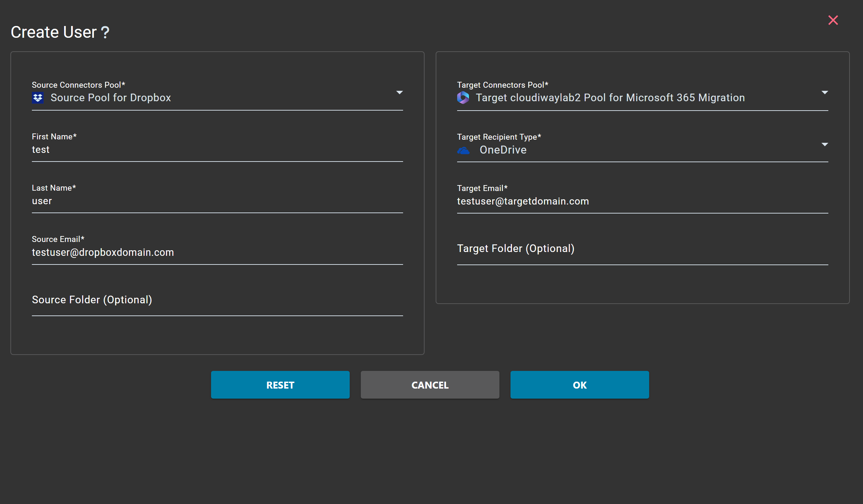Click the RESET button
The width and height of the screenshot is (863, 504).
coord(280,385)
